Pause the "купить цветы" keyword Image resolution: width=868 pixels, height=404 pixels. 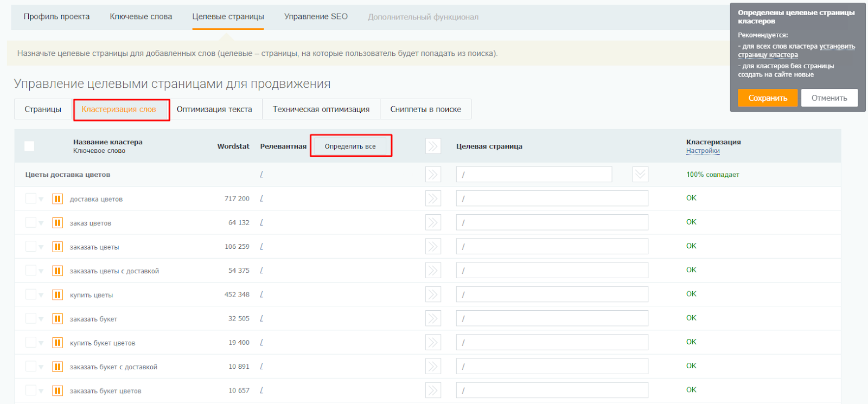58,295
